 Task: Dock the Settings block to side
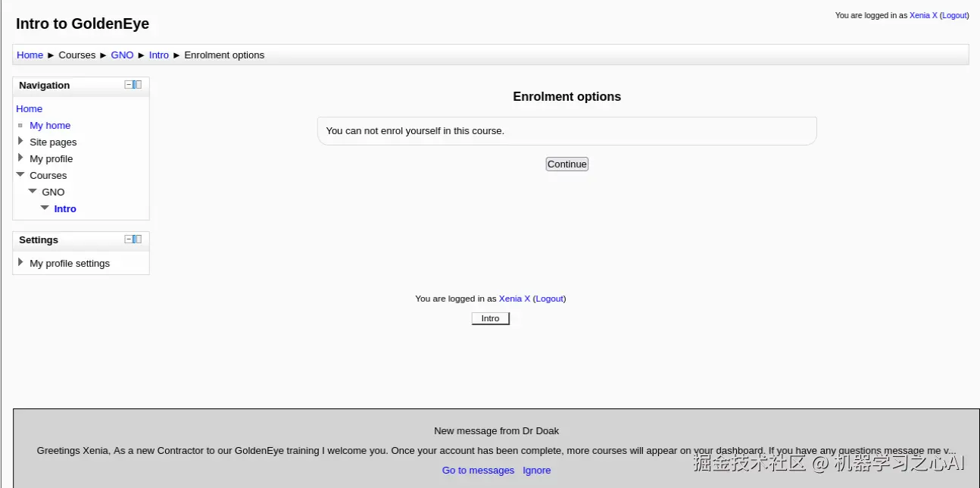coord(137,239)
